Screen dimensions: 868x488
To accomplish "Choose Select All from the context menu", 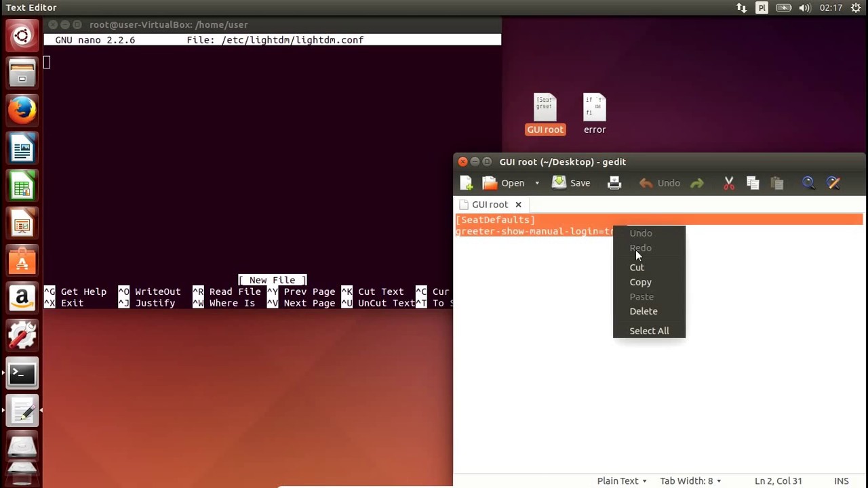I will (649, 331).
